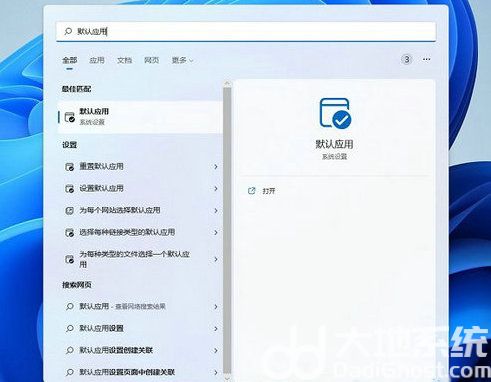Click the open-external icon beside 打开
Screen dimensions: 491x382
251,191
